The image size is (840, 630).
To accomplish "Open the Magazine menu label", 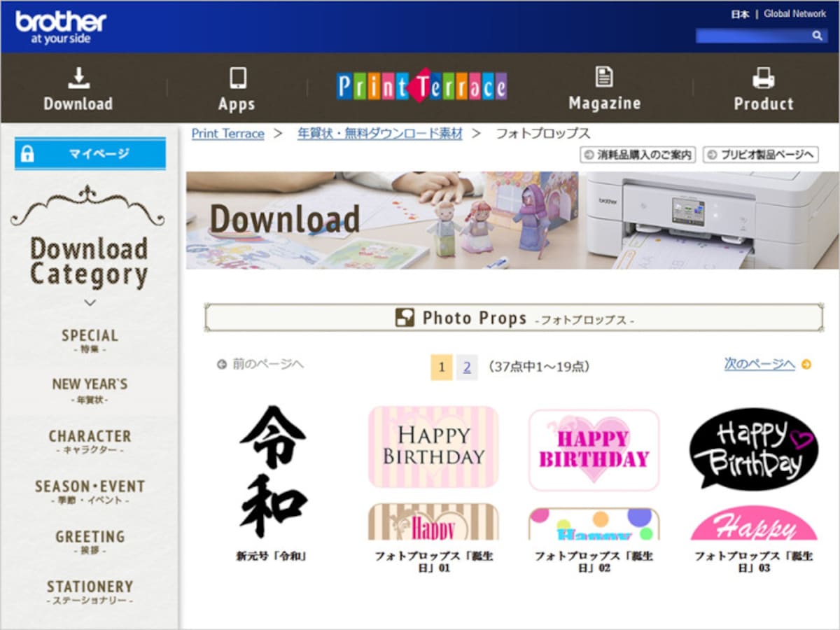I will point(605,103).
